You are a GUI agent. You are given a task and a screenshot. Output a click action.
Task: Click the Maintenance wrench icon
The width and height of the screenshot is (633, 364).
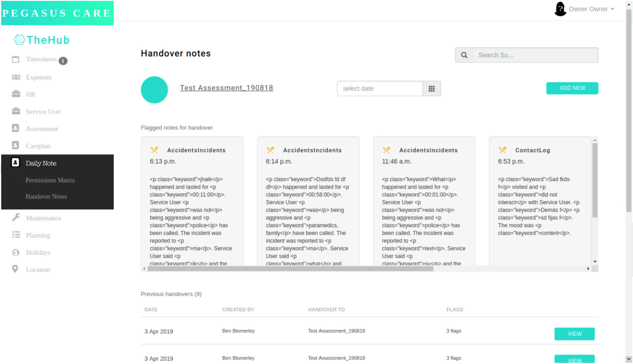pos(16,218)
